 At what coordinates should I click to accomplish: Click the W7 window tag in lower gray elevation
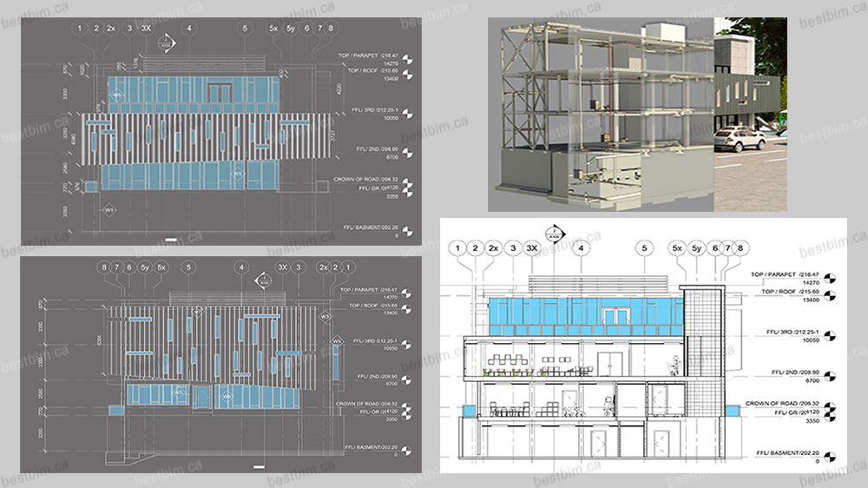pyautogui.click(x=198, y=312)
